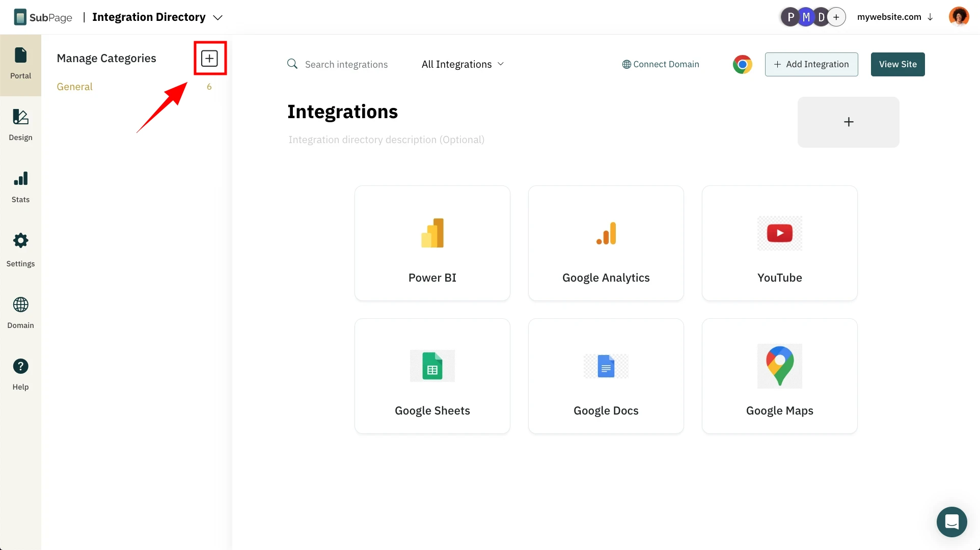Image resolution: width=980 pixels, height=550 pixels.
Task: Click the P collaborator avatar
Action: pos(790,17)
